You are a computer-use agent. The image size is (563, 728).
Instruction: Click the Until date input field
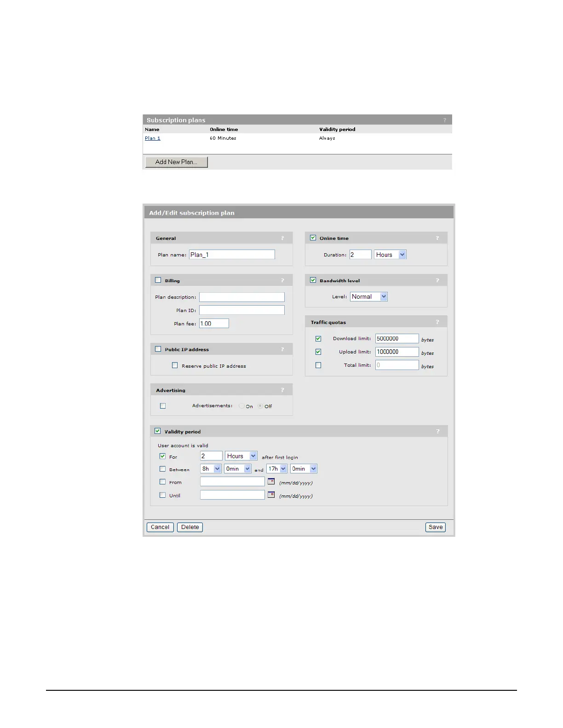pyautogui.click(x=233, y=495)
